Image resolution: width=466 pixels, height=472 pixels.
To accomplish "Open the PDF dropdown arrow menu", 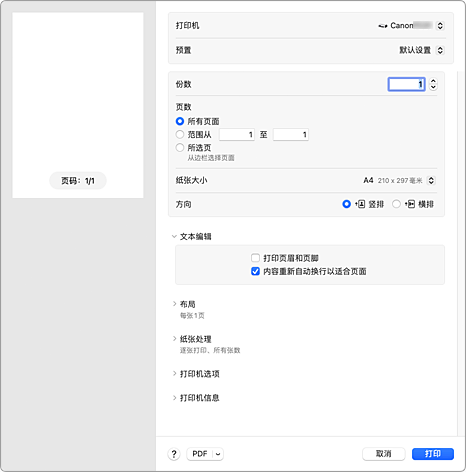I will pyautogui.click(x=218, y=454).
